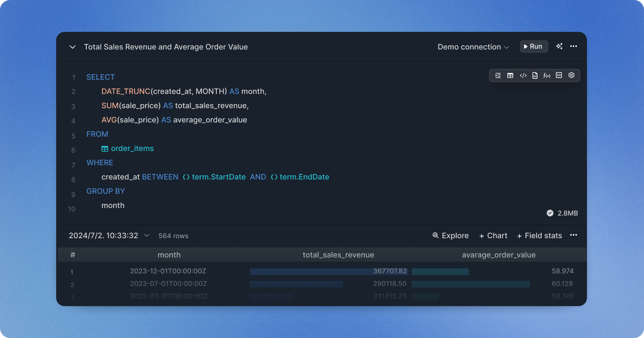Viewport: 644px width, 338px height.
Task: Click the AI sparkles icon beside Run
Action: point(559,47)
